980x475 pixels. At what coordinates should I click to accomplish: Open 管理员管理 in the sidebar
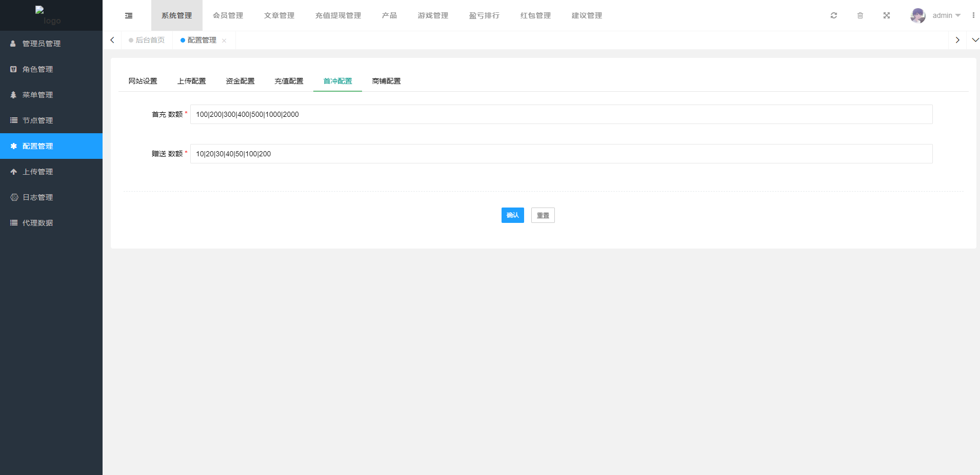click(41, 44)
